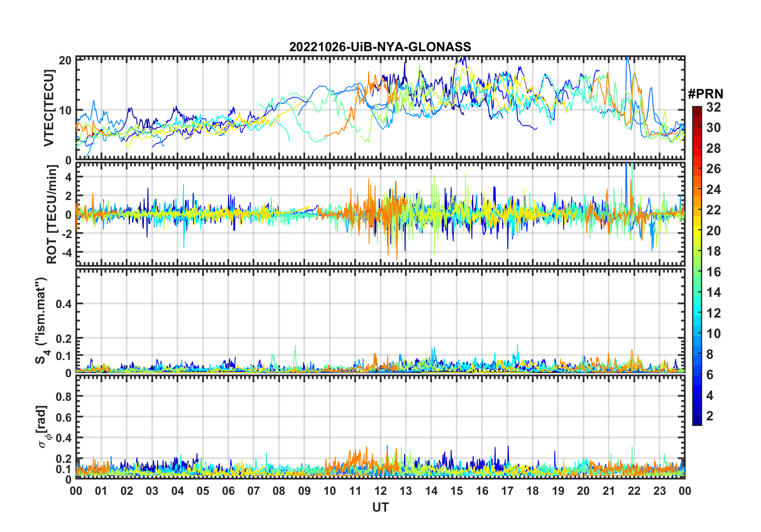Screen dimensions: 761x532
Task: Click the σφ[rad] y-axis label
Action: (x=43, y=426)
